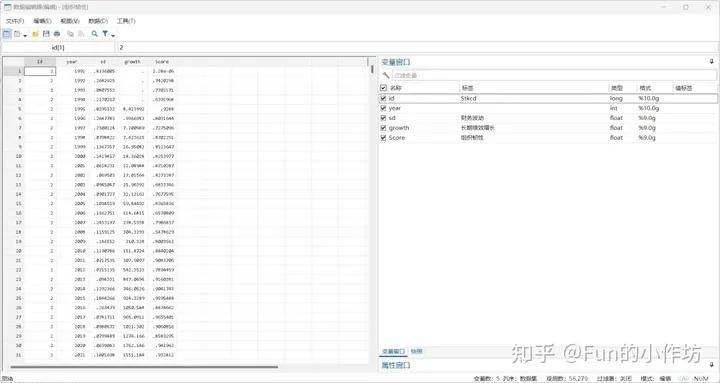Screen dimensions: 720x383
Task: Click the wrench icon in variables window
Action: click(386, 75)
